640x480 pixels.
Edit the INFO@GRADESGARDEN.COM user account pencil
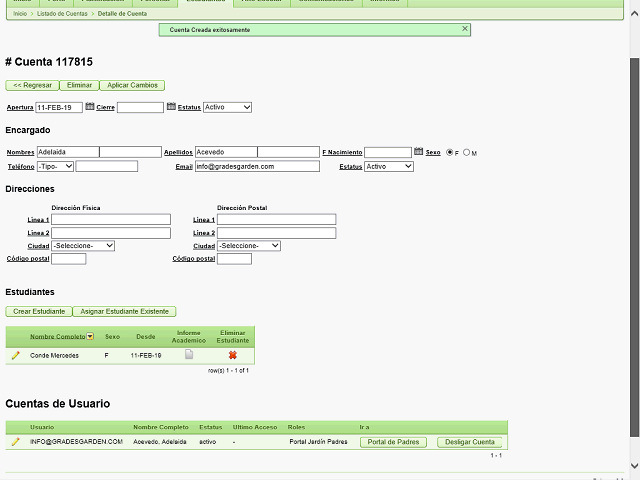[x=15, y=441]
